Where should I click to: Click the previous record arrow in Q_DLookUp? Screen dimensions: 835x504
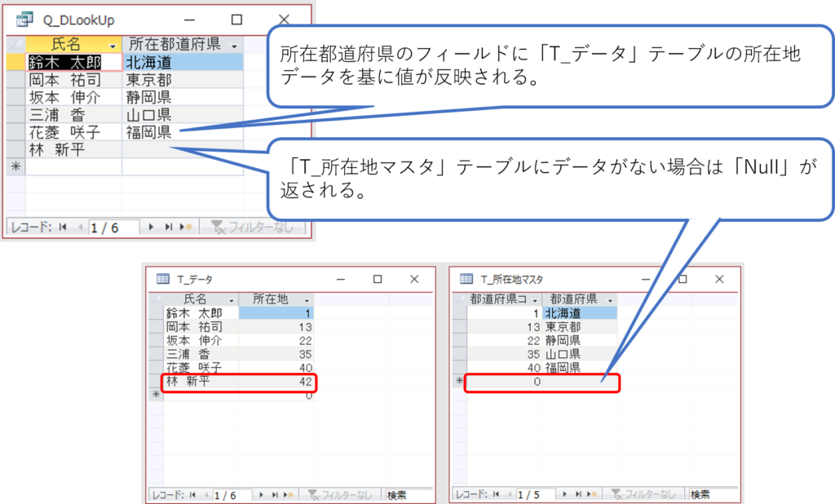80,225
